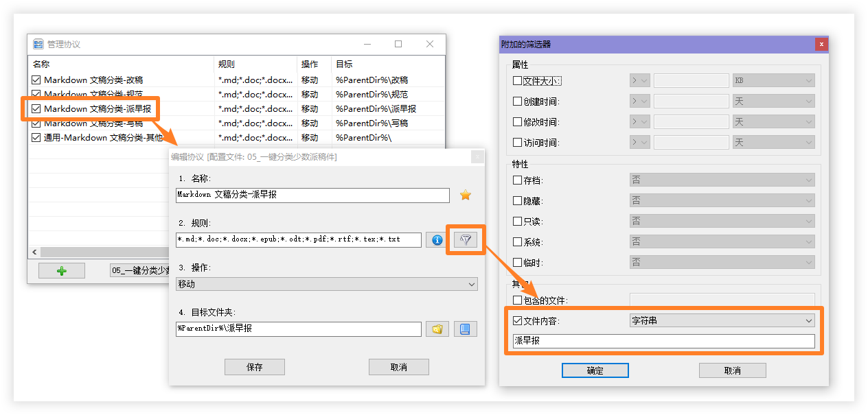
Task: Click the 保存 button
Action: click(x=255, y=367)
